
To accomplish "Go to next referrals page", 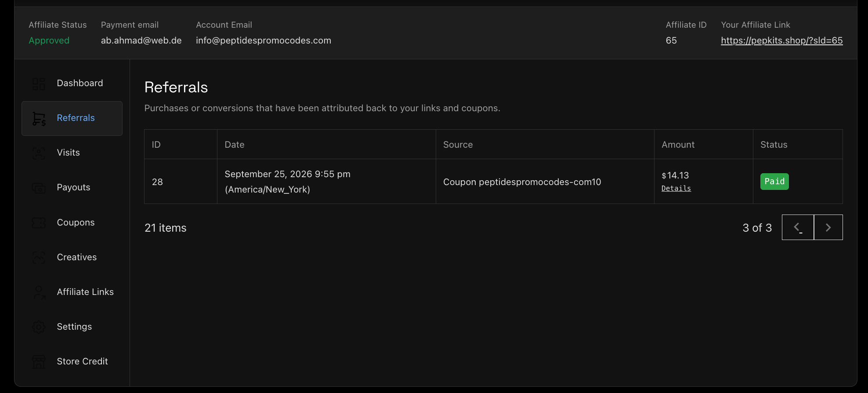I will coord(828,227).
